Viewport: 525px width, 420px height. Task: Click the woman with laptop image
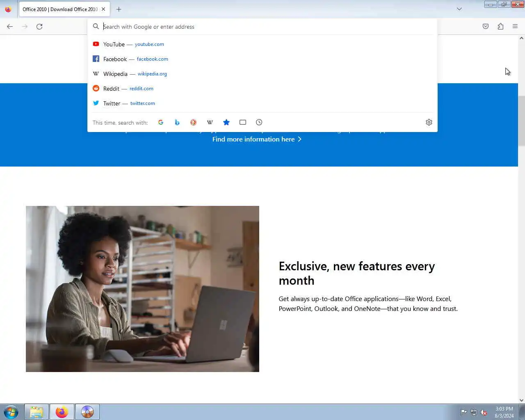point(142,289)
